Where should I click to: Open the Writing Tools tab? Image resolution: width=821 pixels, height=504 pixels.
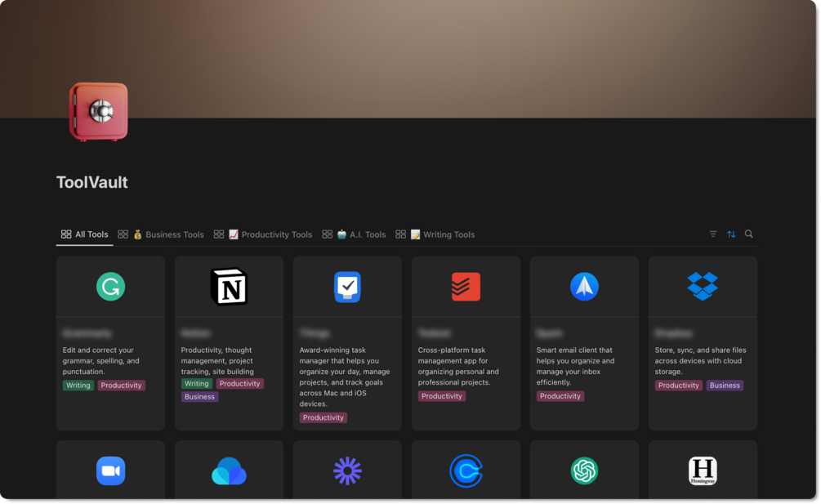coord(435,234)
